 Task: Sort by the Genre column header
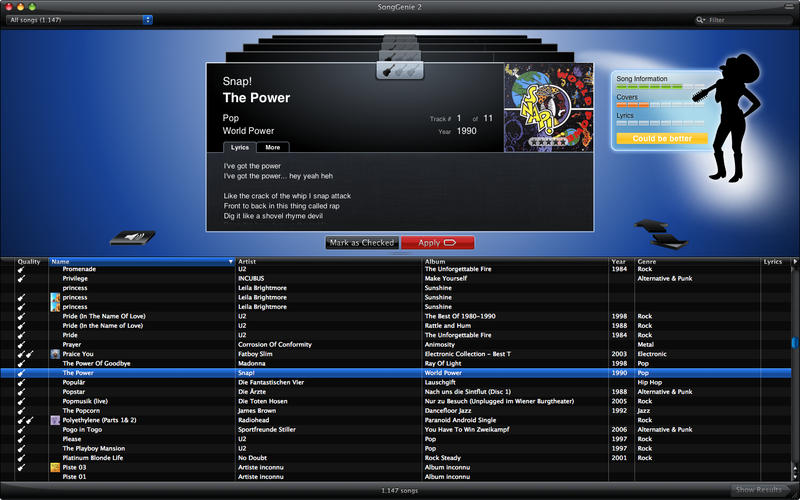coord(697,262)
